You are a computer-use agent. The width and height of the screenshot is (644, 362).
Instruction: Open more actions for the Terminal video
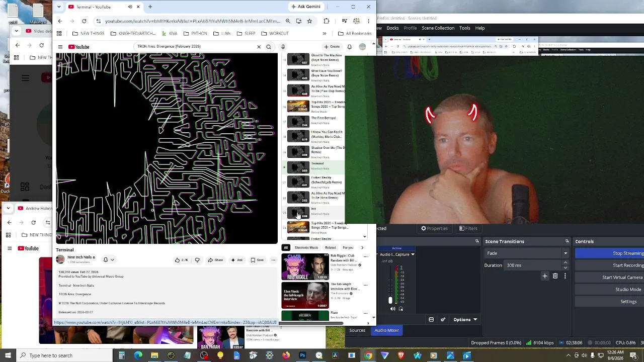click(273, 260)
